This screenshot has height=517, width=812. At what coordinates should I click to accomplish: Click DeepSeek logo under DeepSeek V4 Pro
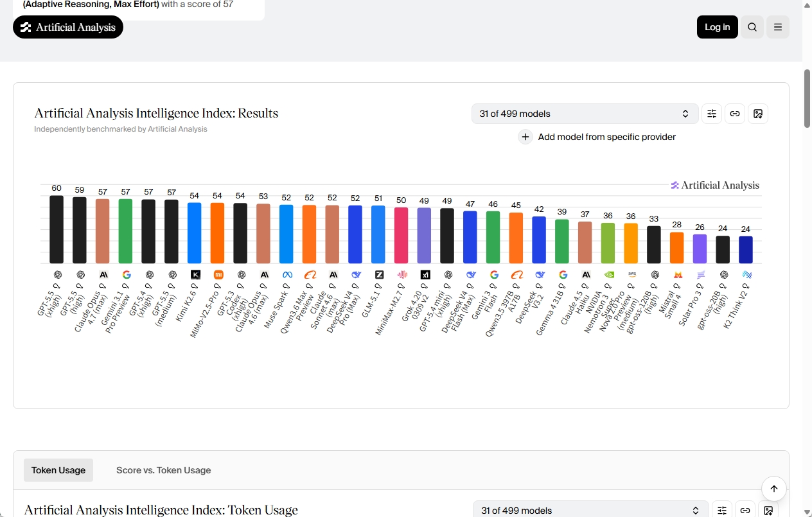(x=356, y=274)
